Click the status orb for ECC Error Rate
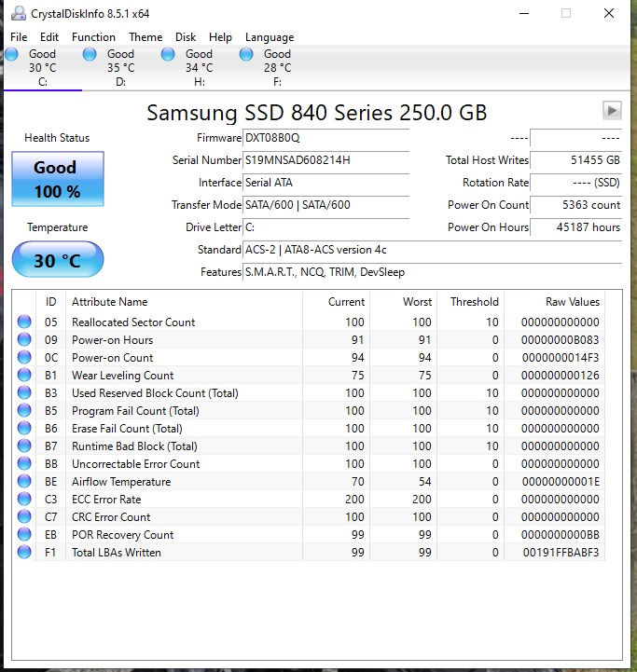This screenshot has width=637, height=672. point(24,499)
